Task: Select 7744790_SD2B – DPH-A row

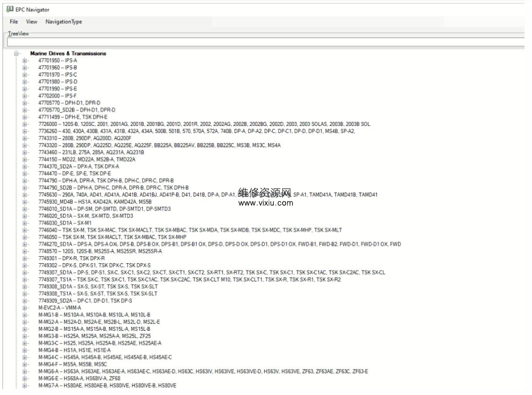Action: click(113, 188)
